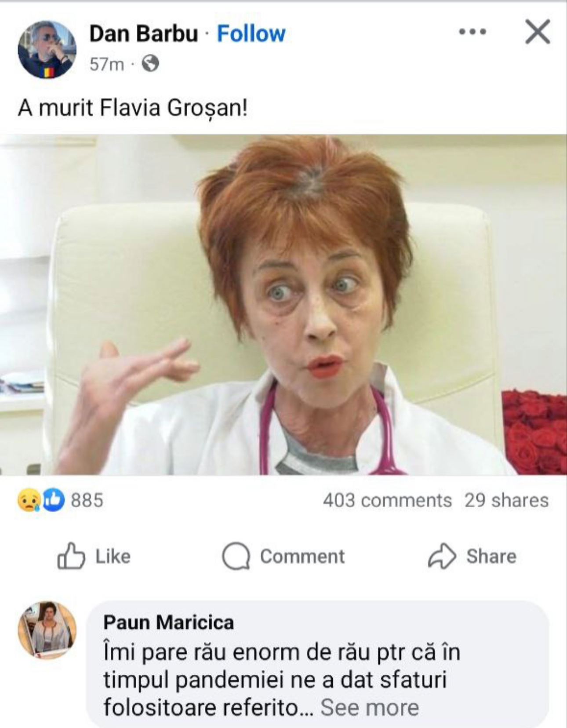Open the three-dots post options menu
Viewport: 567px width, 728px height.
(472, 32)
